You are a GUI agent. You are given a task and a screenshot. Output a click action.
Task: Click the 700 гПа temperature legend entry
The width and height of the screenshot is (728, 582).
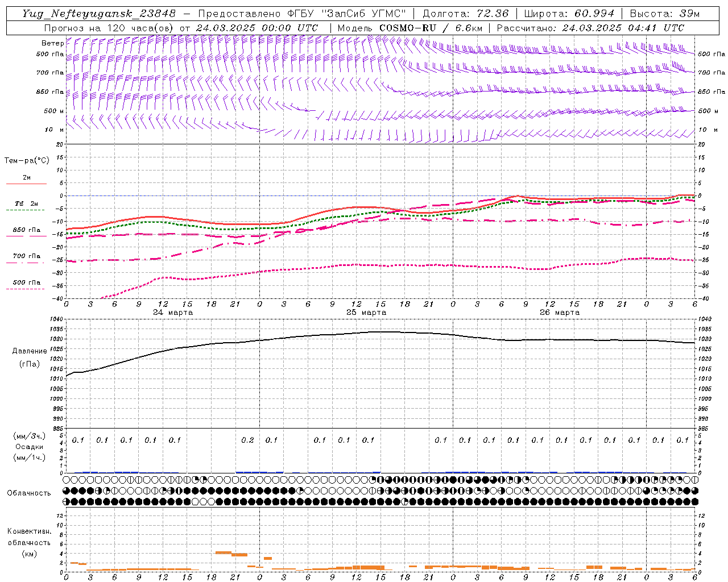[27, 256]
